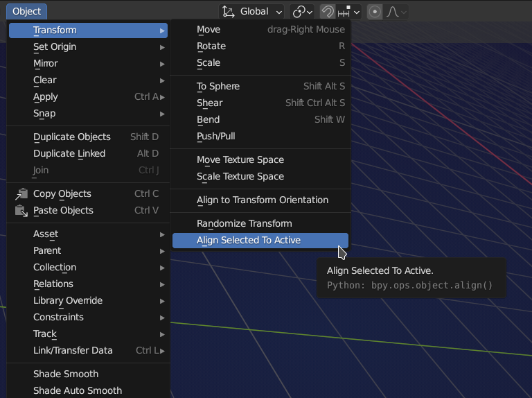Image resolution: width=532 pixels, height=398 pixels.
Task: Click the Paste Objects icon
Action: click(21, 211)
